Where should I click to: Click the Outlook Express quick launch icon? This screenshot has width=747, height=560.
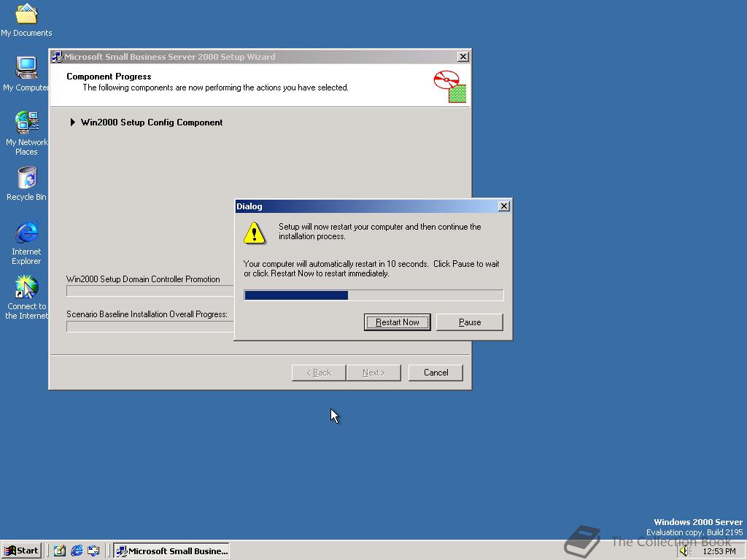93,551
